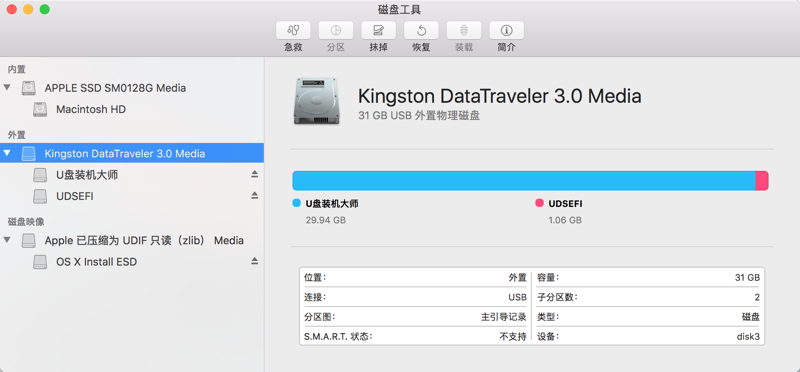
Task: Click the 磁盘映像 sidebar section header
Action: coord(26,221)
